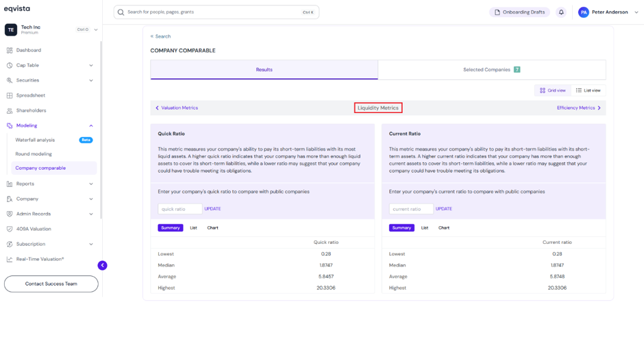Screen dimensions: 644x348
Task: Select Chart under Quick Ratio
Action: 213,227
